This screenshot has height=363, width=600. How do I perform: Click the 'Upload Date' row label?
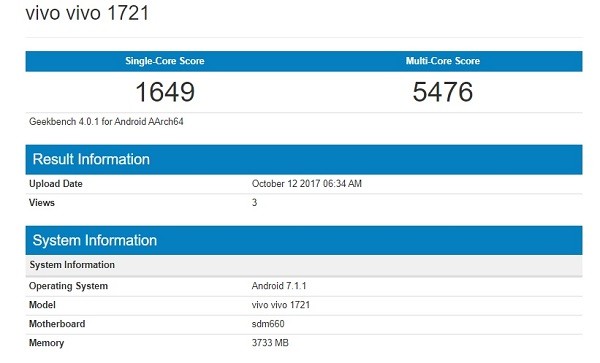pos(55,184)
